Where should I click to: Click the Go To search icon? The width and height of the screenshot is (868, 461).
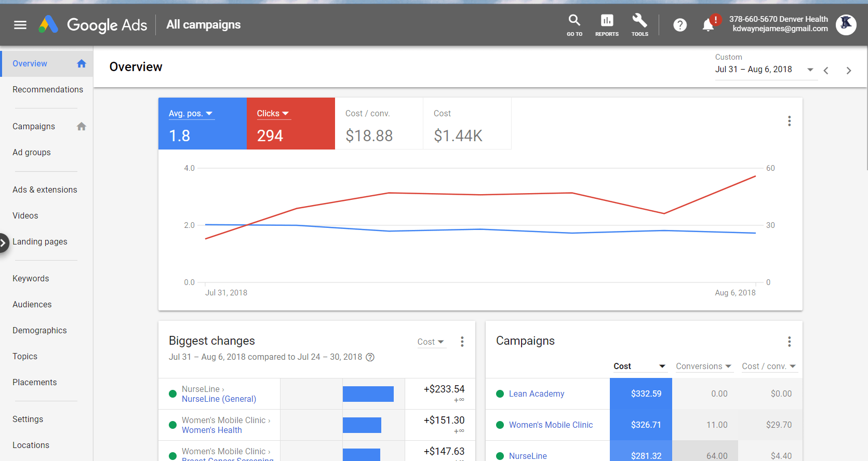(x=574, y=24)
